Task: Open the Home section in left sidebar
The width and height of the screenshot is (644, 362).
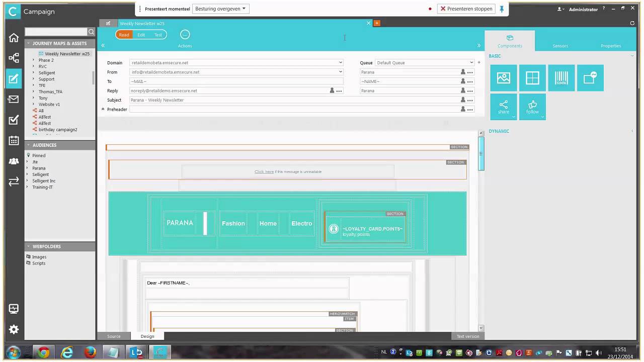Action: (x=14, y=38)
